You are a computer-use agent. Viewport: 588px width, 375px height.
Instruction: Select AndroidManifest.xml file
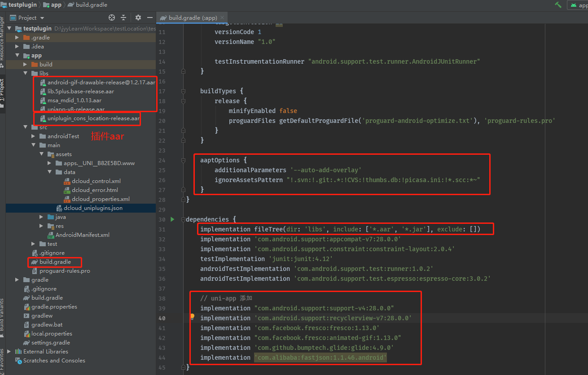pyautogui.click(x=83, y=235)
